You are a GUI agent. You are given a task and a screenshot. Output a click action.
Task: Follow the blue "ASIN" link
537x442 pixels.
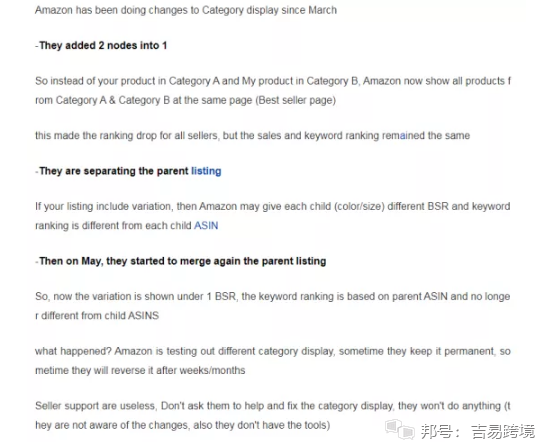click(x=206, y=226)
